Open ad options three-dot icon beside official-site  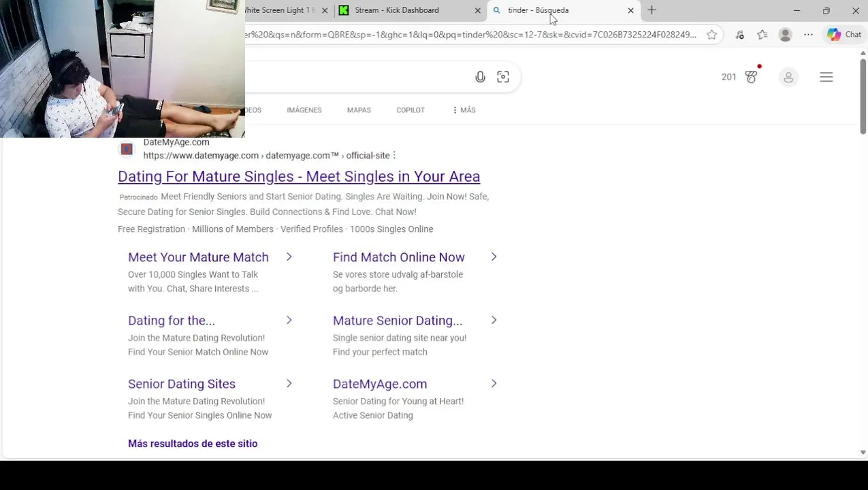point(394,156)
